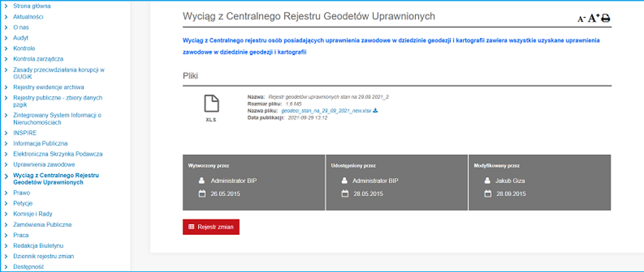Image resolution: width=644 pixels, height=272 pixels.
Task: Expand the chevron beside Prawo
Action: coord(6,193)
